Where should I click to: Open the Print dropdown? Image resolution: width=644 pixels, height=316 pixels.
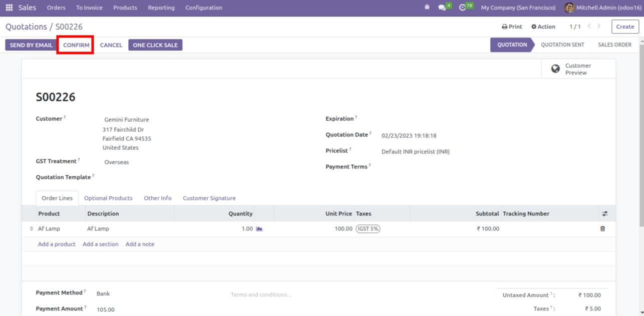coord(511,26)
